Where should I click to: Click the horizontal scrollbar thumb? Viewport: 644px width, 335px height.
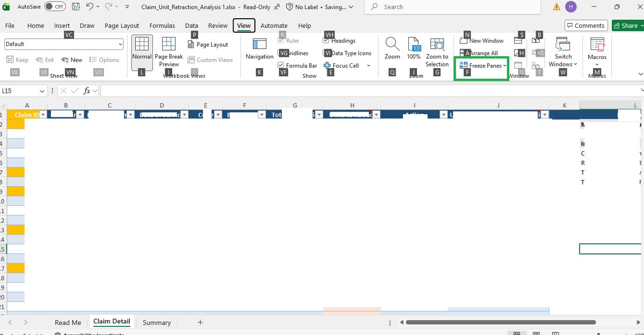[501, 322]
